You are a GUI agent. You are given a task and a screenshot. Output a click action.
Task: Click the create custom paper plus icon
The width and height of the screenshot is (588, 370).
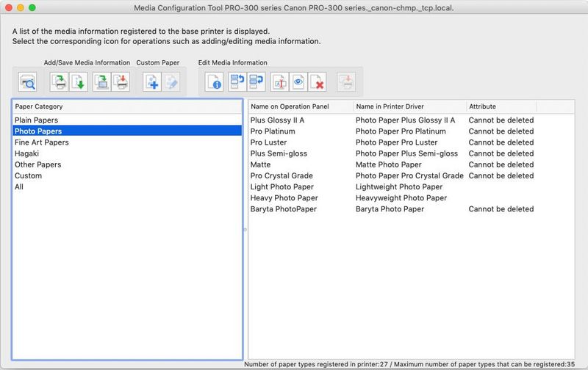(x=152, y=82)
